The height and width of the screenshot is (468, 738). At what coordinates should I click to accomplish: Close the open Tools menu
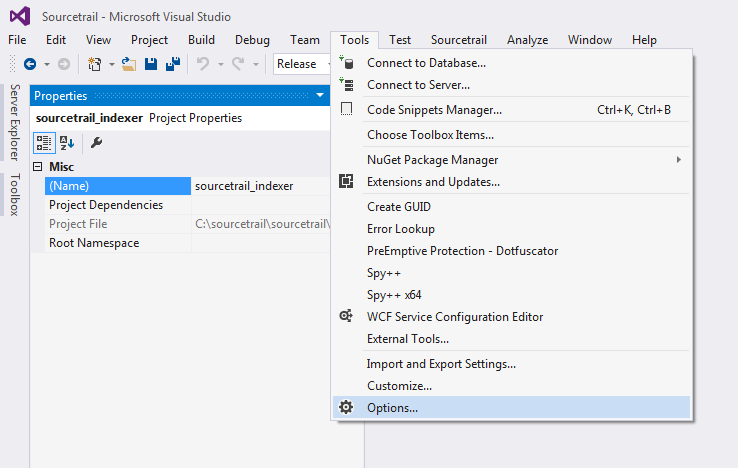pyautogui.click(x=354, y=40)
